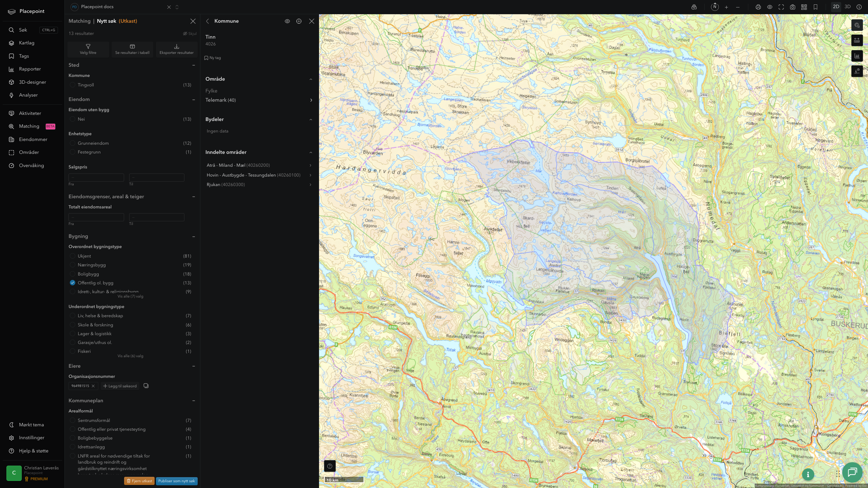Click Totalt eiendomsareal Til field
868x488 pixels.
[x=157, y=217]
